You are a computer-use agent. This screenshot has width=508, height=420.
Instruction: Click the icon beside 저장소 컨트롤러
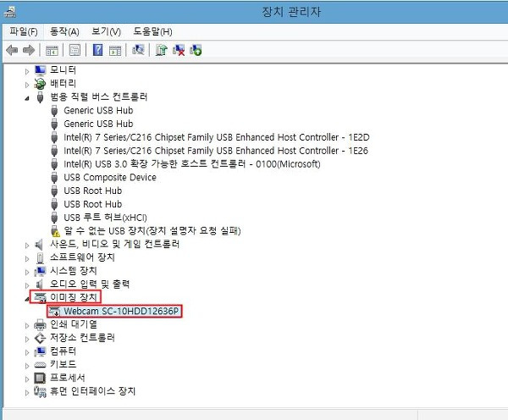pos(40,338)
